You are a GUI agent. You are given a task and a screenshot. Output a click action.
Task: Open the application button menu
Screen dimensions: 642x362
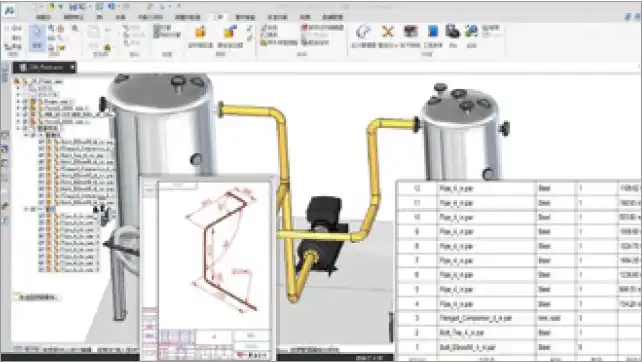pyautogui.click(x=9, y=10)
